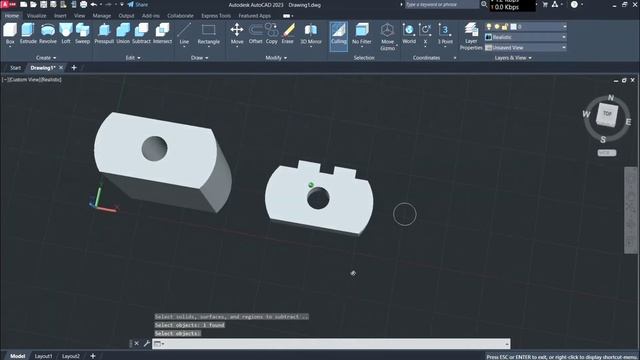Click the Share button
The image size is (640, 360).
click(x=138, y=4)
